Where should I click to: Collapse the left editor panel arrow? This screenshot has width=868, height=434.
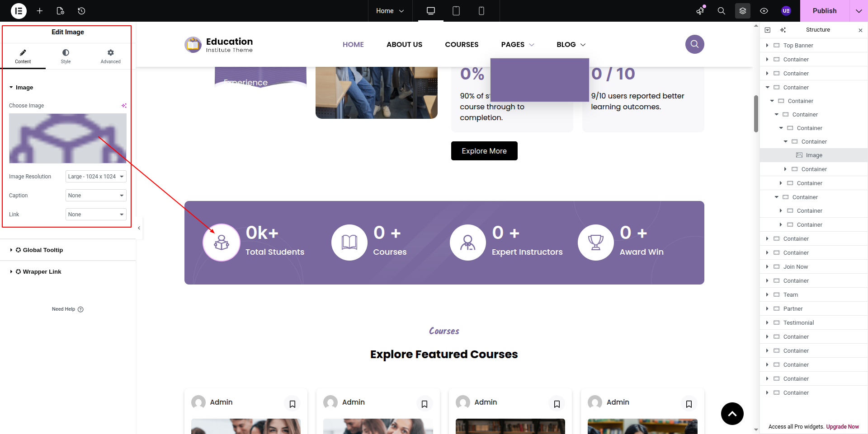(139, 228)
